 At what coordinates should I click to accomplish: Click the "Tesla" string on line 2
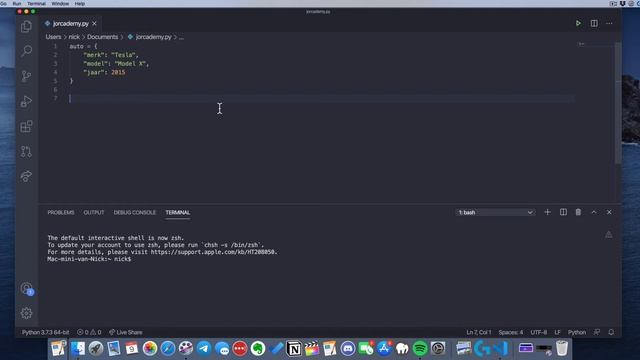pos(124,55)
